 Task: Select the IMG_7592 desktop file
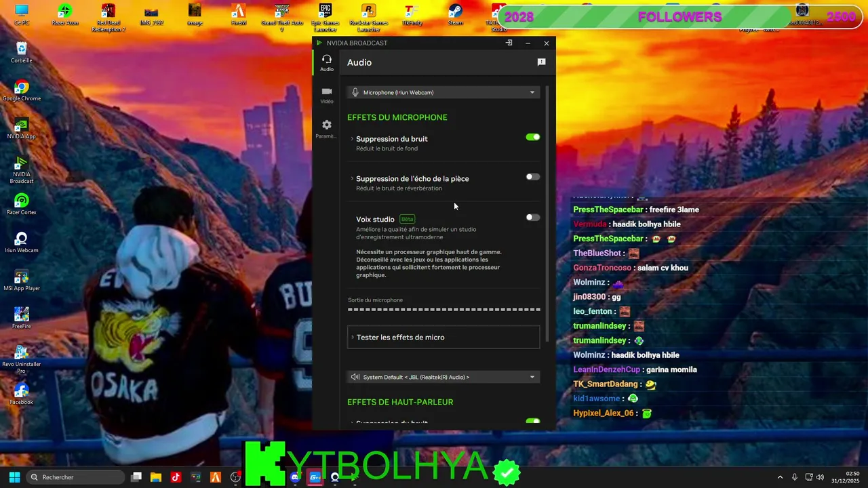pos(152,16)
